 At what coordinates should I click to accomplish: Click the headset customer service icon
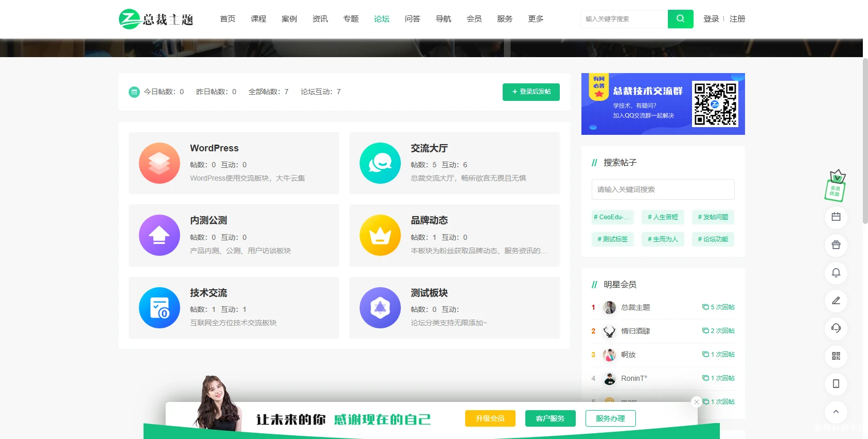click(x=836, y=328)
